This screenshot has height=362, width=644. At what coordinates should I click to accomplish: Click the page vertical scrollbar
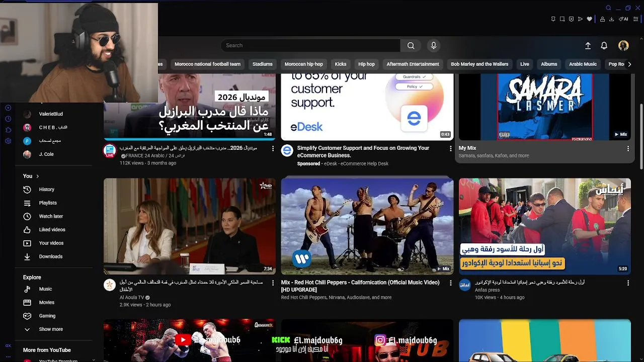tap(641, 136)
